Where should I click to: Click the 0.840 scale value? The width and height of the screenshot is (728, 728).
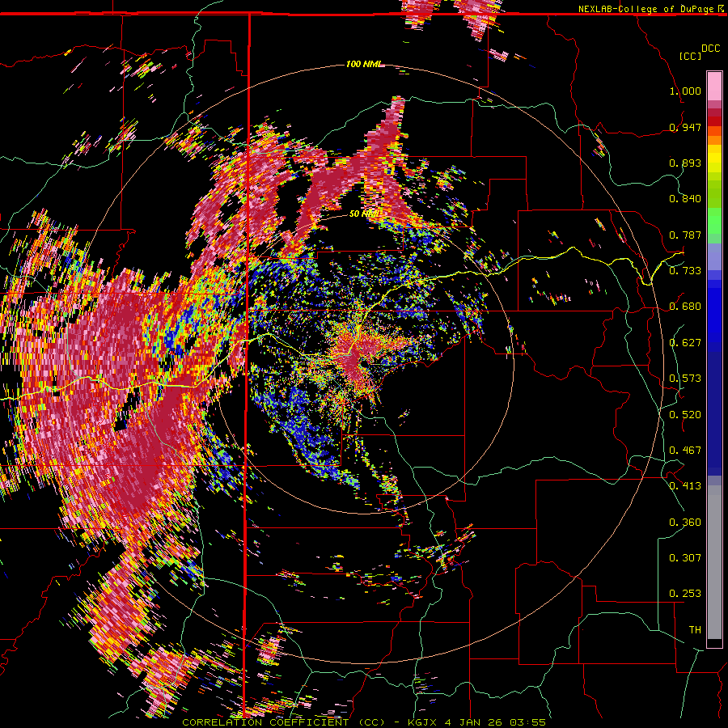[685, 199]
